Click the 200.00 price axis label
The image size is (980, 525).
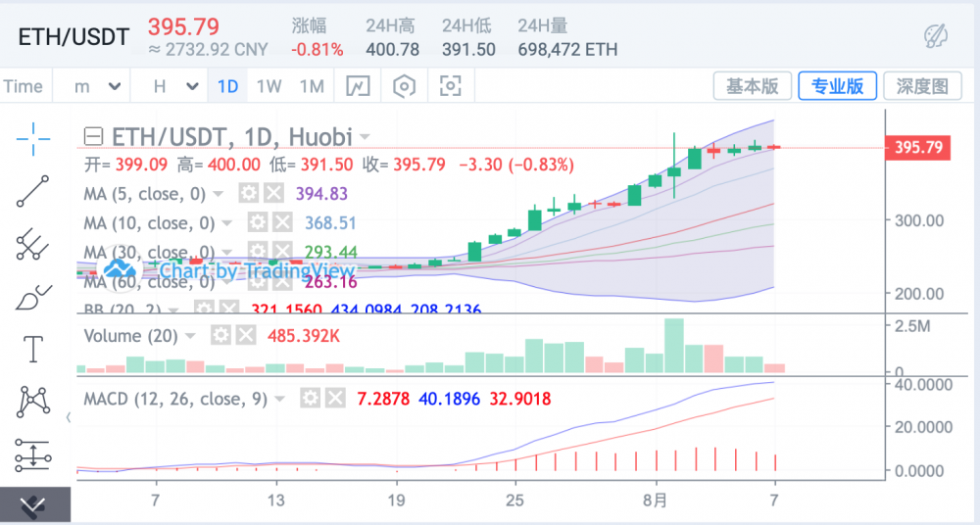pos(919,293)
